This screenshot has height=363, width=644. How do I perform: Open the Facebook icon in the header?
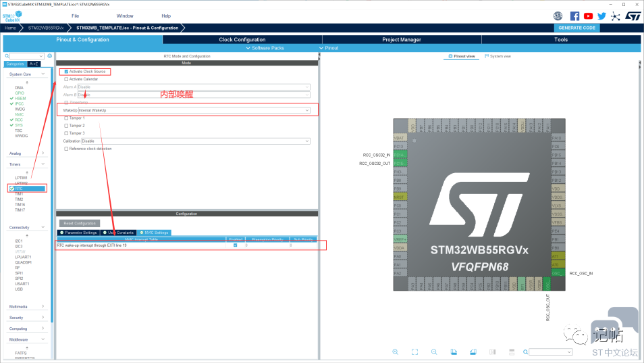574,16
